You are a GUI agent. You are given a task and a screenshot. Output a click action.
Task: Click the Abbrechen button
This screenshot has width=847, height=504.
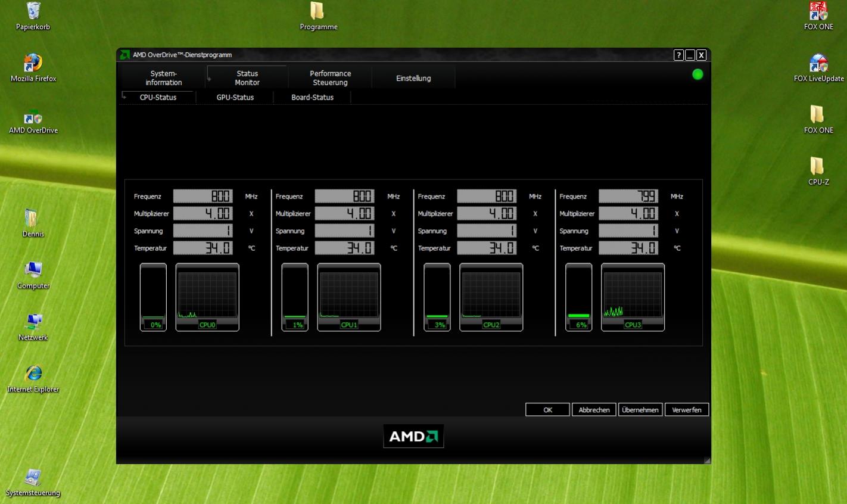click(594, 409)
